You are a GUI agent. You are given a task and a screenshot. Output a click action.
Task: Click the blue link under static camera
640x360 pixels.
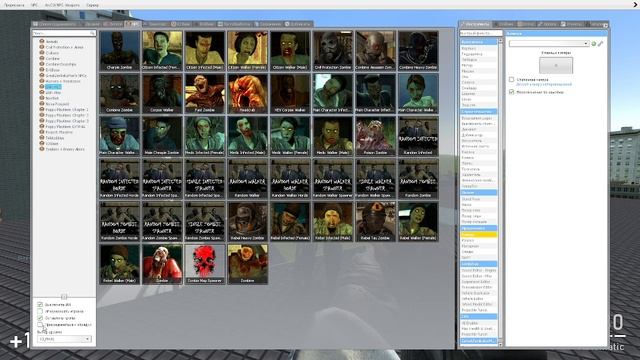[544, 84]
